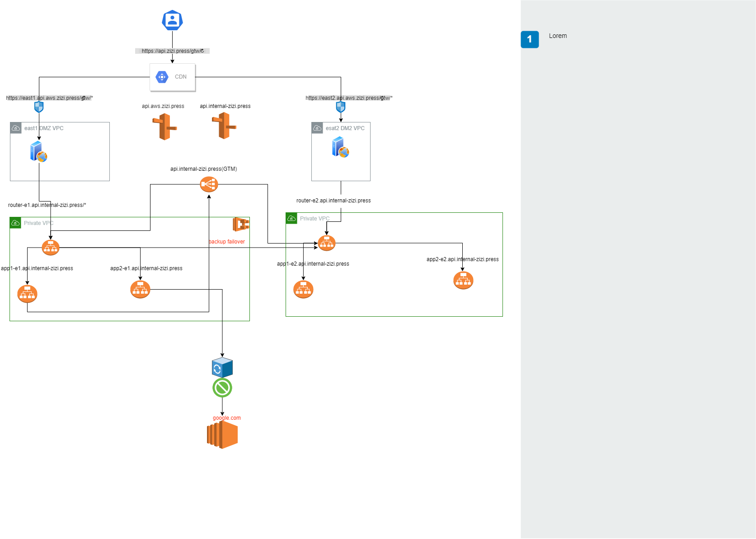Click the blue user icon at top
The image size is (756, 539).
tap(172, 20)
